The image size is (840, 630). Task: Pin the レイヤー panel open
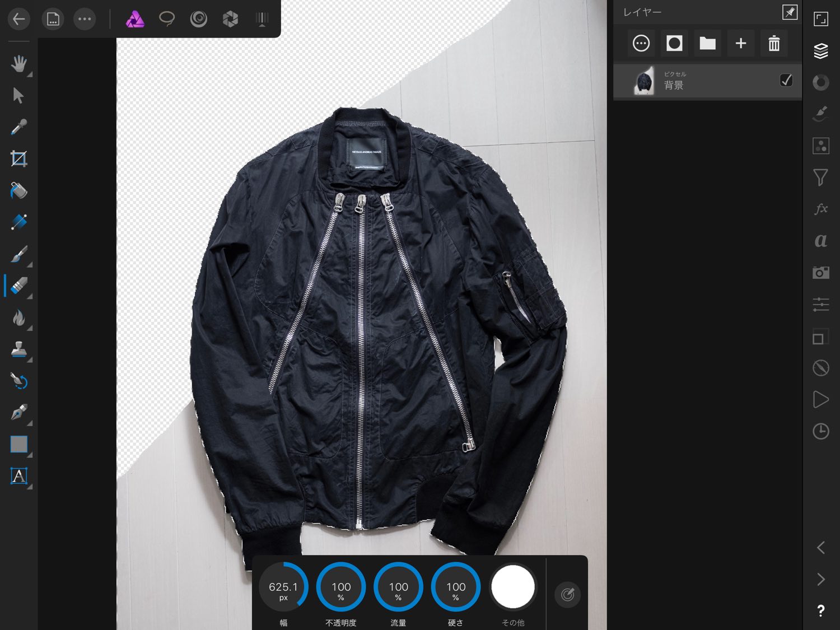[790, 12]
